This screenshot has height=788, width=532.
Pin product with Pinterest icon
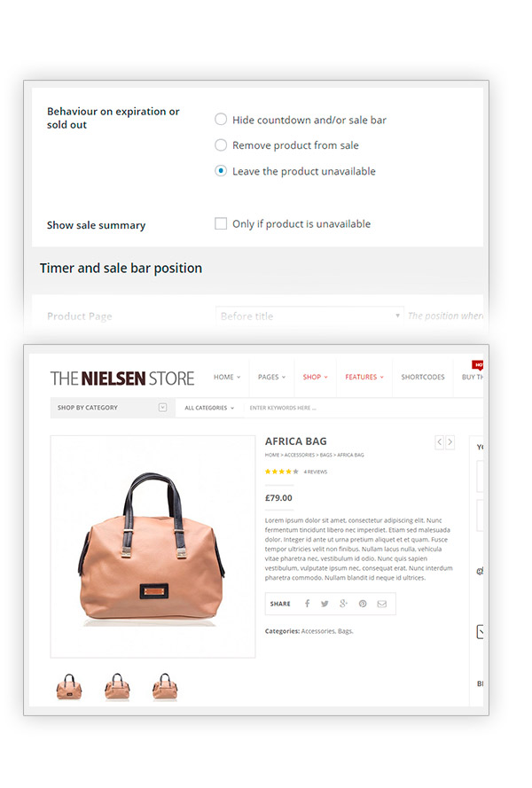coord(363,604)
